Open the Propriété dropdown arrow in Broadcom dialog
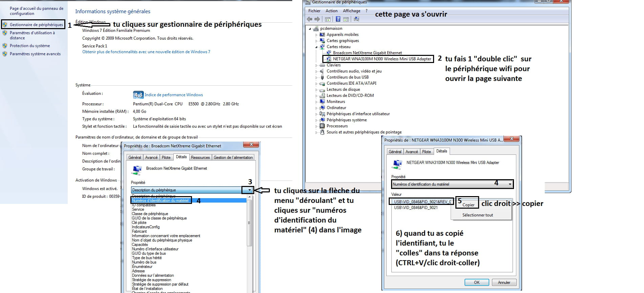 (x=250, y=190)
